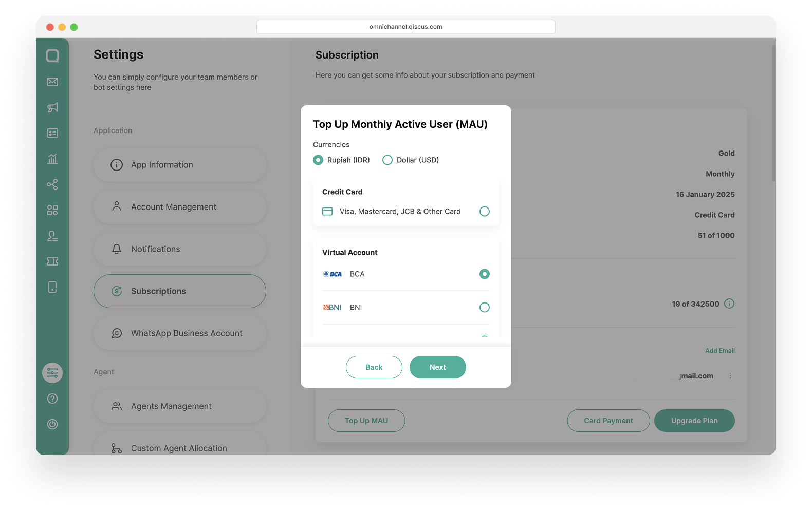Click the info icon beside 19 of 342500

pos(729,304)
